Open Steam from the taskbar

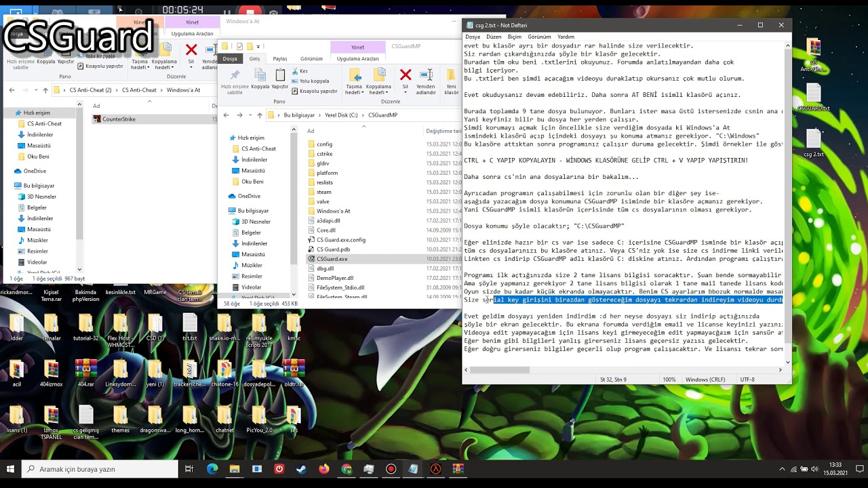301,469
